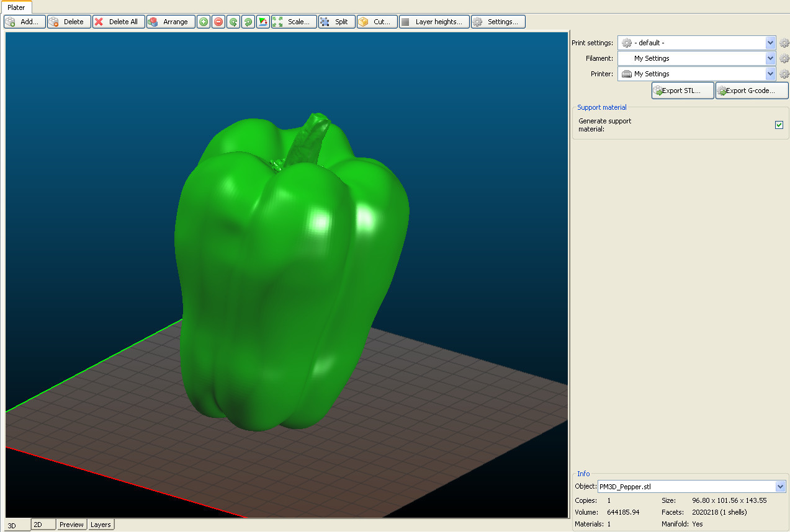This screenshot has width=790, height=532.
Task: Click the Delete All button
Action: [x=119, y=22]
